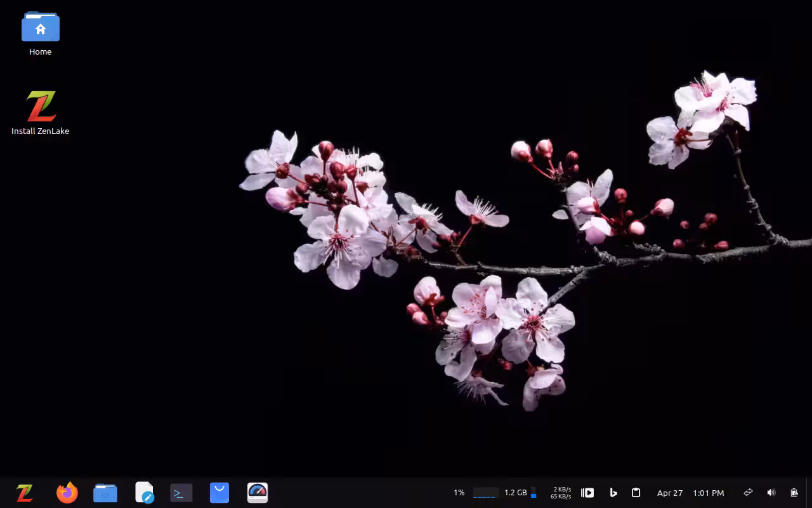Open calendar from Apr 27 date
Image resolution: width=812 pixels, height=508 pixels.
click(670, 493)
